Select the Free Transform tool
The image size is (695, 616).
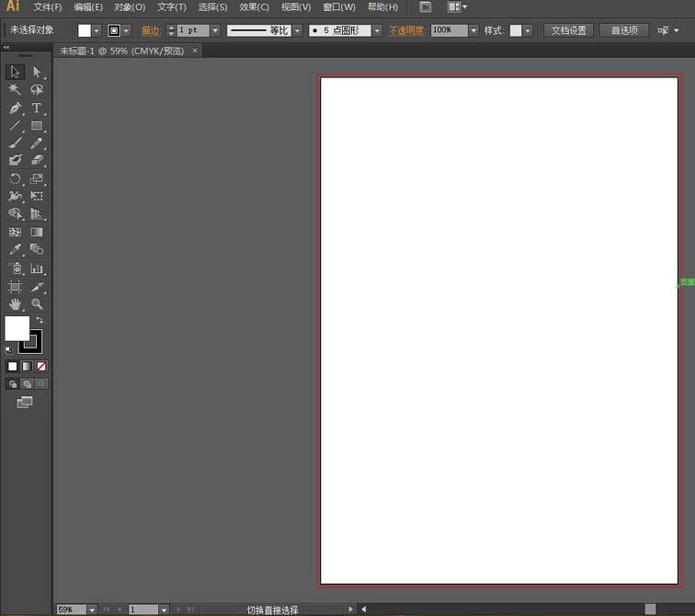[x=37, y=196]
